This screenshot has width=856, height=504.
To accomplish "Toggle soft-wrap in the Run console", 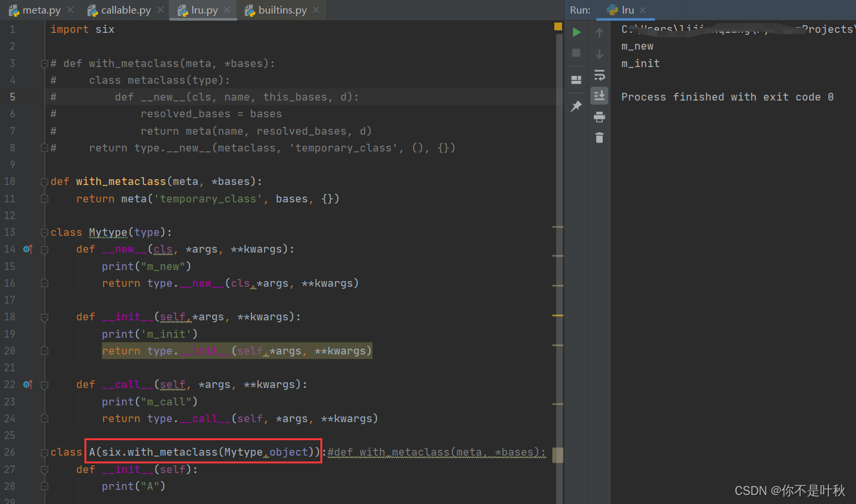I will tap(599, 75).
